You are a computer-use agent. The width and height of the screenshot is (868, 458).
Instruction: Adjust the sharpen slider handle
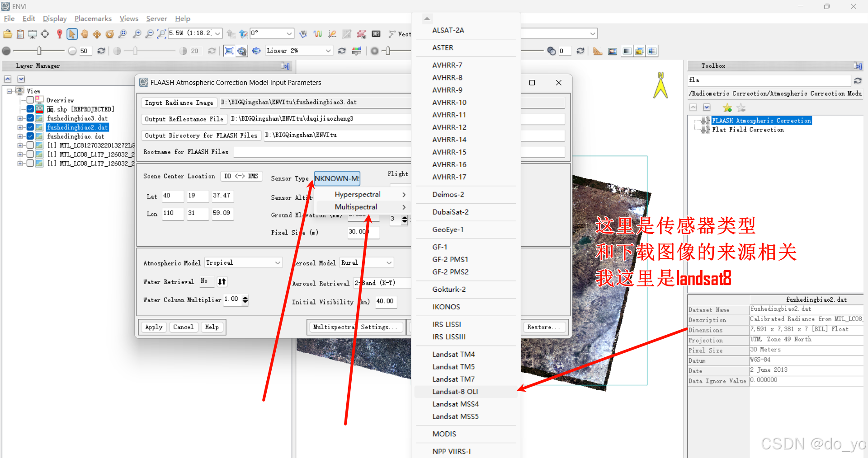coord(388,51)
